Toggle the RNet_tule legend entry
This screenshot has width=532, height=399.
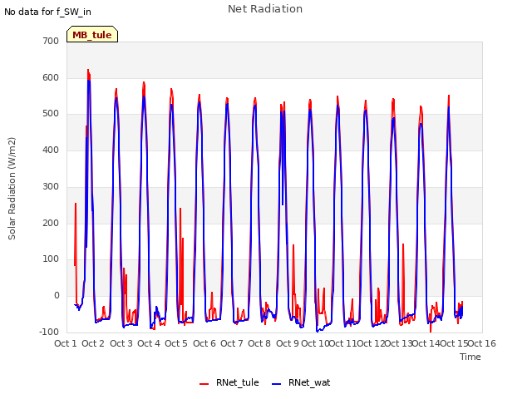coord(229,382)
